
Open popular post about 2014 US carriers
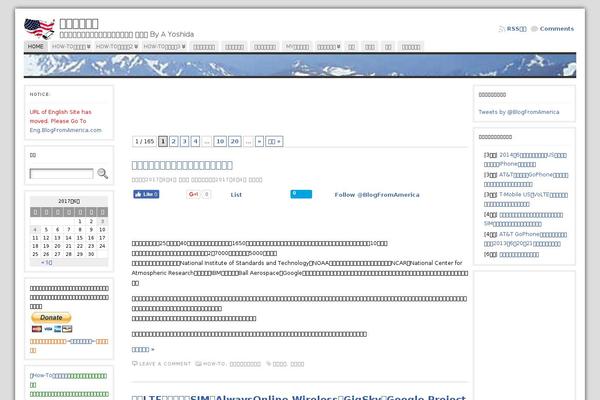pyautogui.click(x=525, y=160)
